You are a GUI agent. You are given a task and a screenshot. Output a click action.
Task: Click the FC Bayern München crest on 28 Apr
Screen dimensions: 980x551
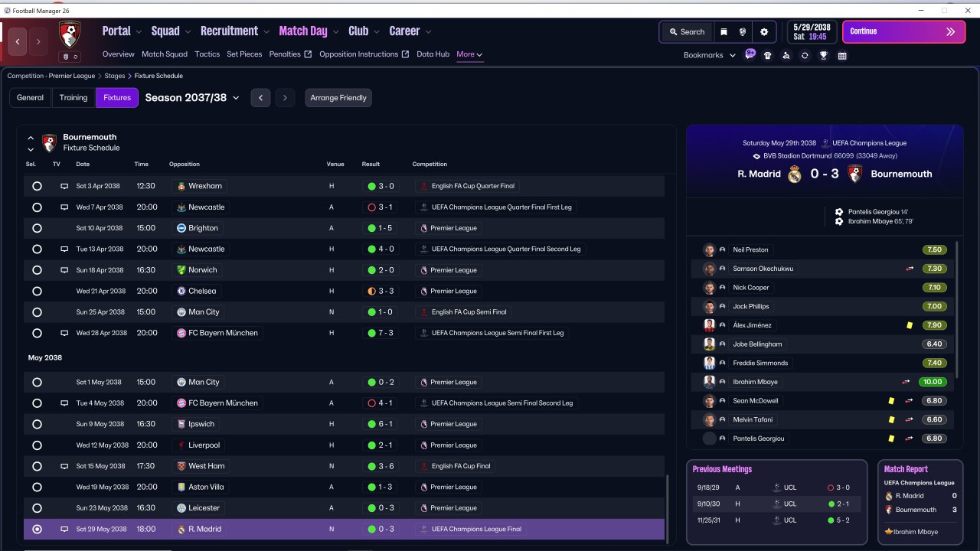click(x=181, y=333)
